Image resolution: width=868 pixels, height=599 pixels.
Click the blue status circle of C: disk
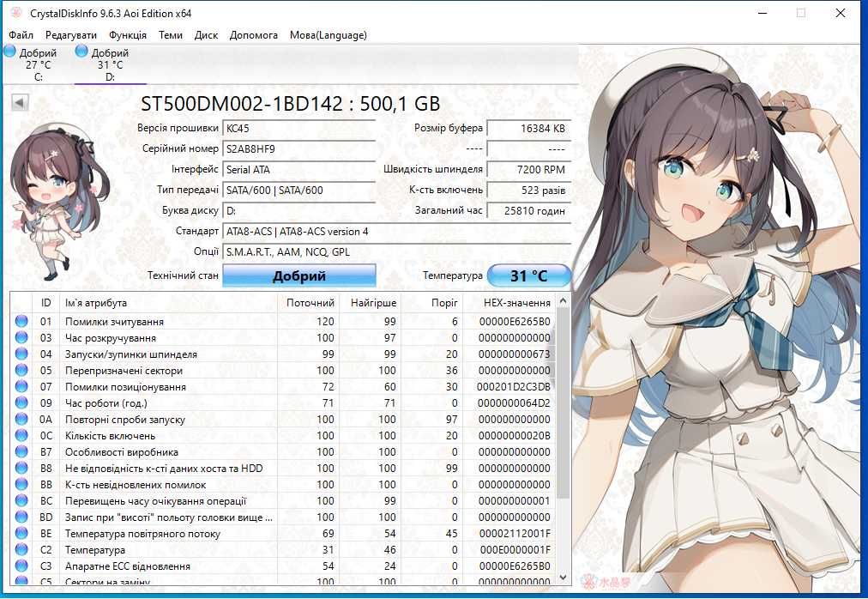coord(10,51)
